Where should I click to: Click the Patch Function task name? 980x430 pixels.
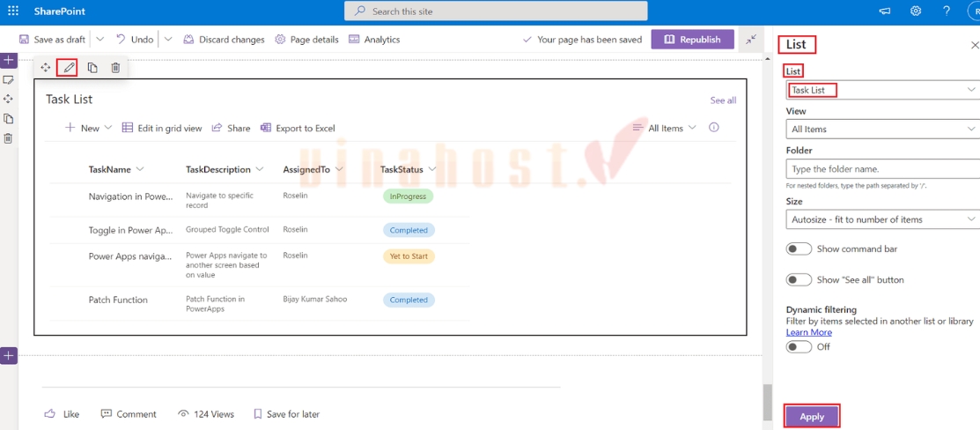(118, 300)
